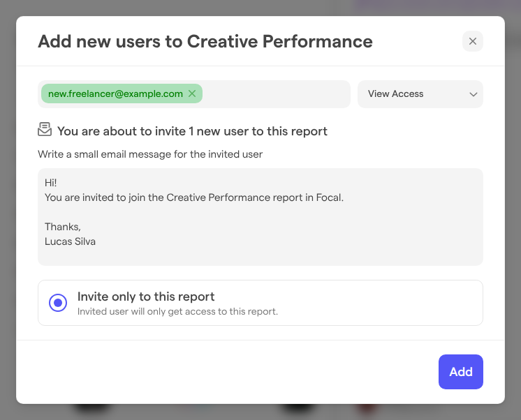Remove the new.freelancer@example.com email chip
Screen dimensions: 521x420
pos(192,93)
